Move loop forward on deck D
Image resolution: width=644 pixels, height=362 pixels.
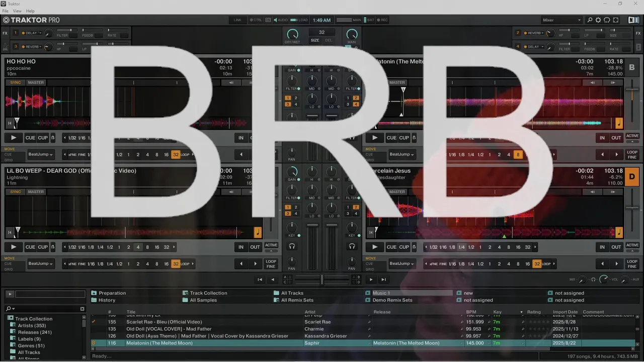pos(616,263)
